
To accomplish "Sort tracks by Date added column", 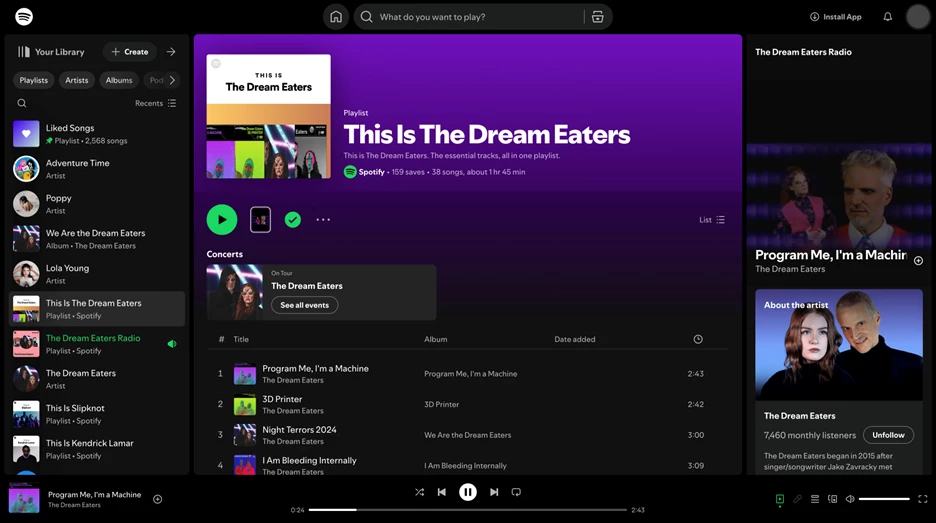I will [x=575, y=339].
